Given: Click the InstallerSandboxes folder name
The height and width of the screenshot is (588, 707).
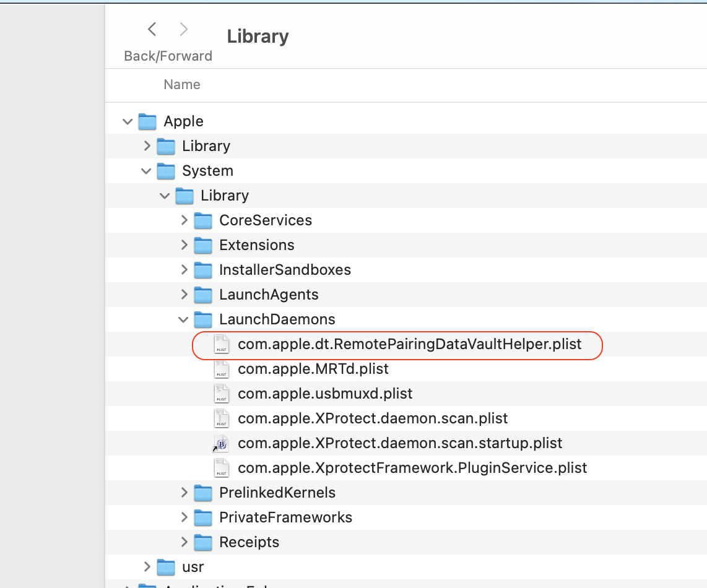Looking at the screenshot, I should pos(285,270).
